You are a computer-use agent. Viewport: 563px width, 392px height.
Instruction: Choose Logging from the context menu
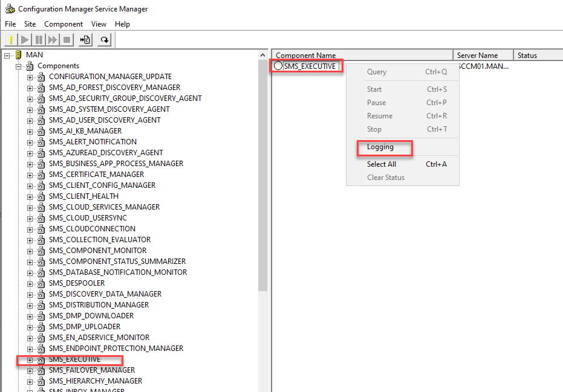[x=384, y=147]
